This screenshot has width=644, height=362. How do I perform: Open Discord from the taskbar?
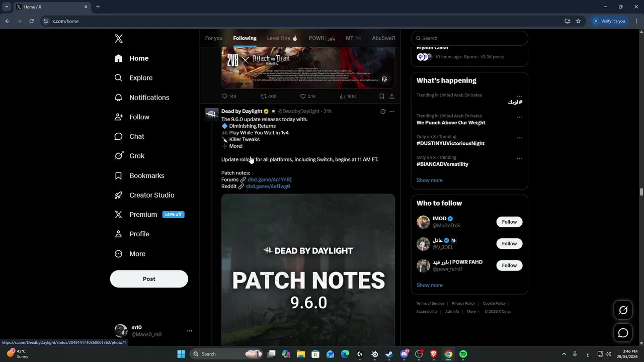[404, 354]
